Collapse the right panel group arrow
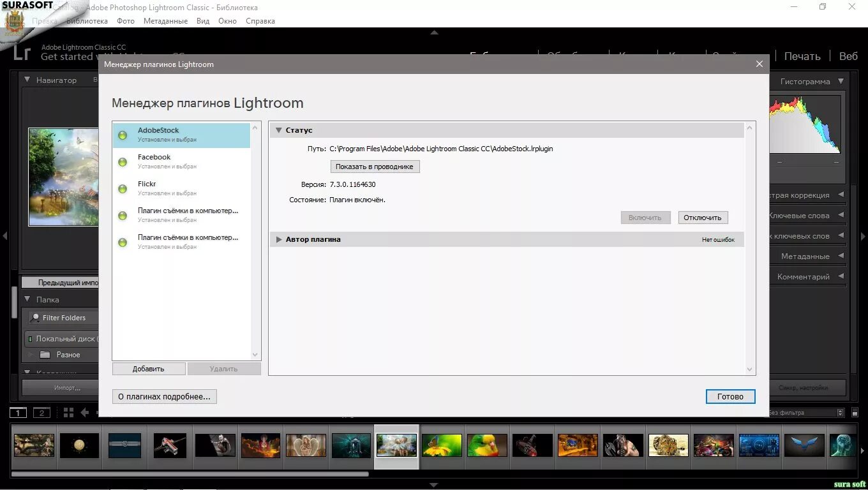 tap(864, 236)
